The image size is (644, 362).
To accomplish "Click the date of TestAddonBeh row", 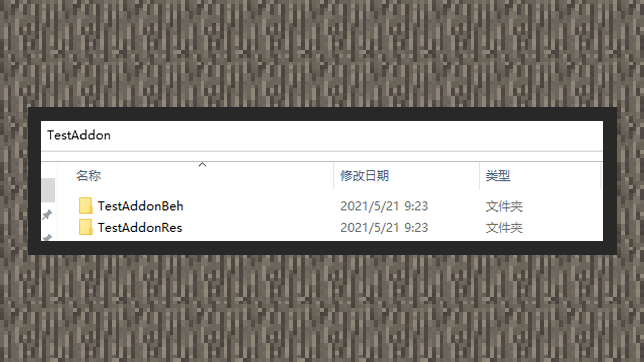I will click(x=384, y=206).
